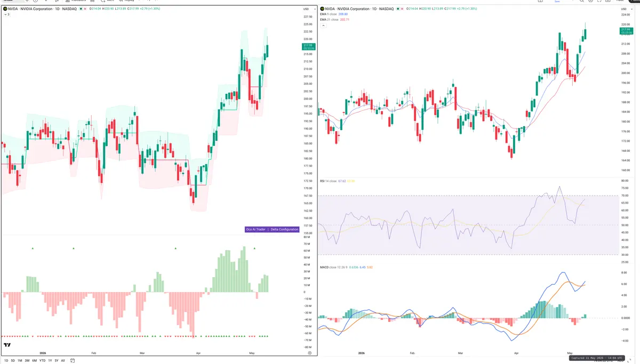Click 227.50 on left price axis
This screenshot has height=364, width=640.
(307, 17)
